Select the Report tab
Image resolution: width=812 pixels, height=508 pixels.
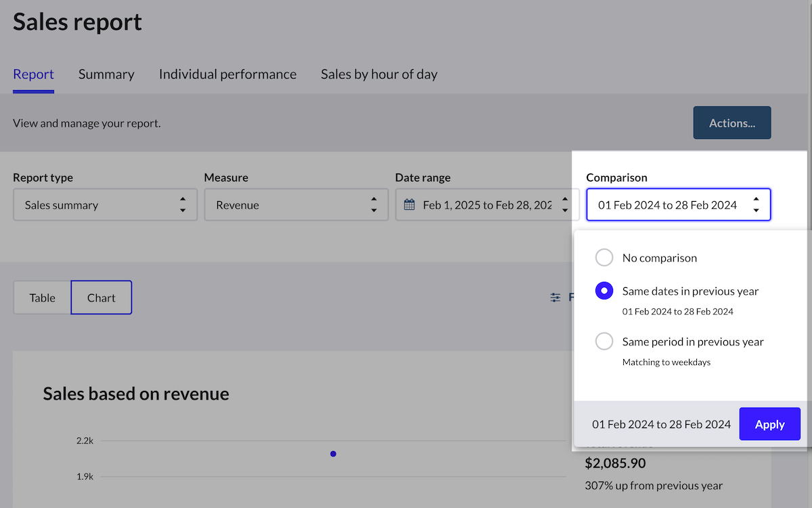33,75
